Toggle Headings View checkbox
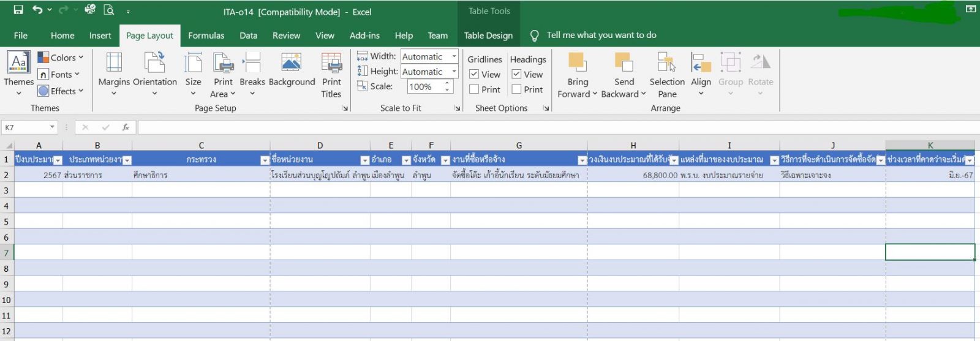980x341 pixels. coord(516,74)
